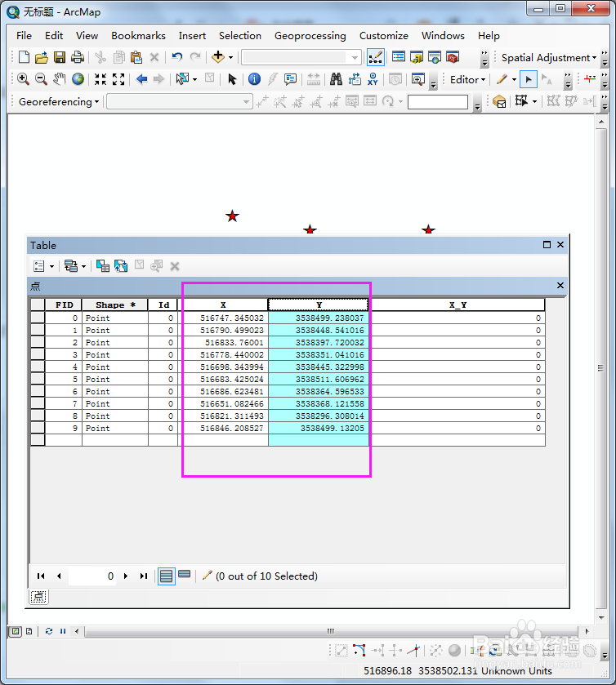
Task: Select the Select Elements arrow tool
Action: [x=232, y=79]
